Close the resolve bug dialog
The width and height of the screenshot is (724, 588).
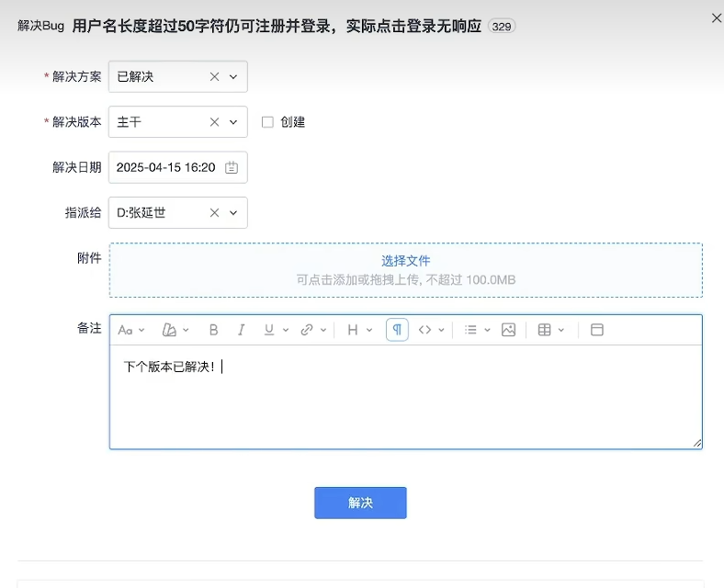click(717, 18)
